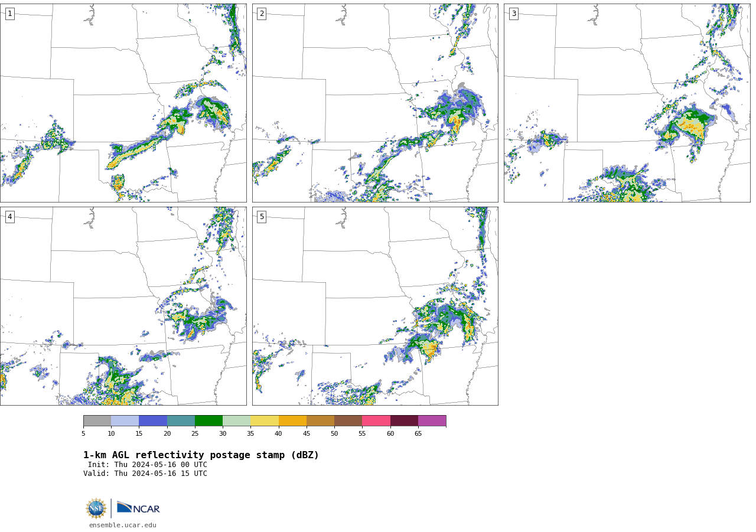Select the dark green 25-30 dBZ swatch
Screen dimensions: 756x532
click(x=208, y=420)
